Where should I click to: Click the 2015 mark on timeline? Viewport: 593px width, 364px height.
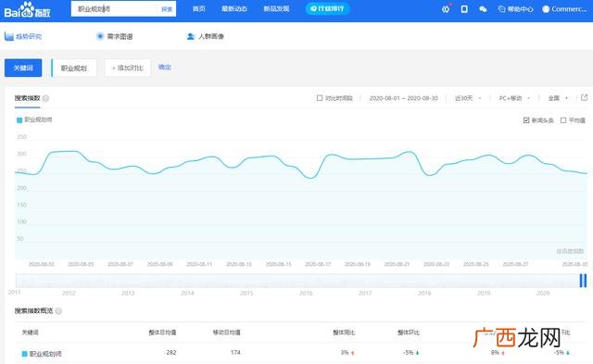(x=246, y=293)
